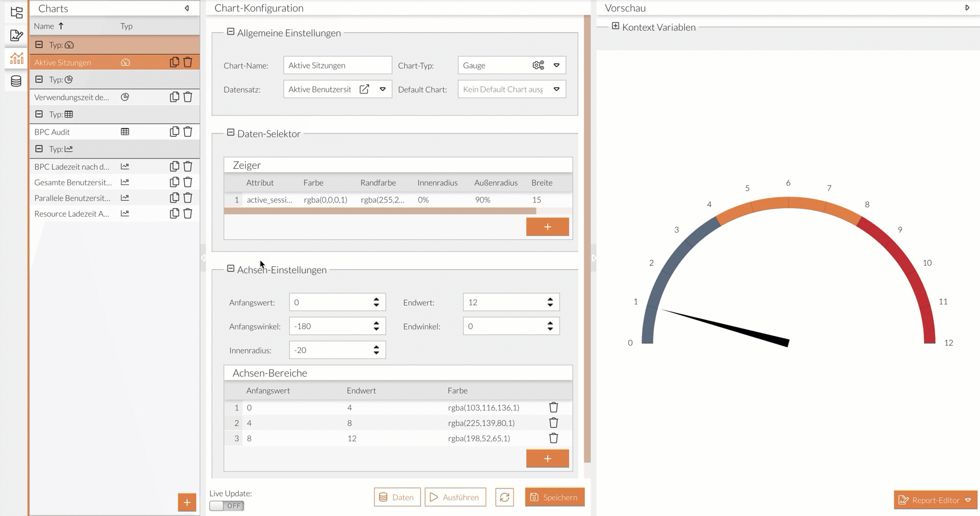Open the Datensatz external link icon
This screenshot has height=516, width=980.
click(x=364, y=90)
